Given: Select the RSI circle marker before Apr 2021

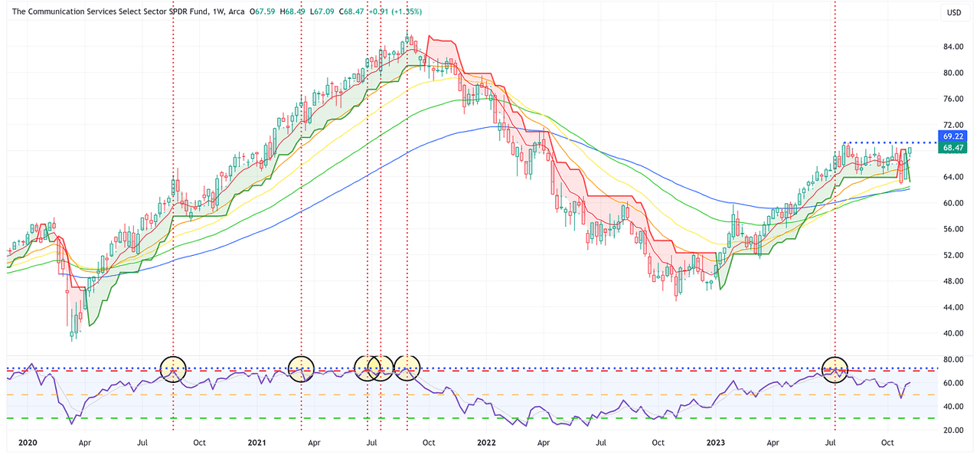Looking at the screenshot, I should tap(301, 368).
